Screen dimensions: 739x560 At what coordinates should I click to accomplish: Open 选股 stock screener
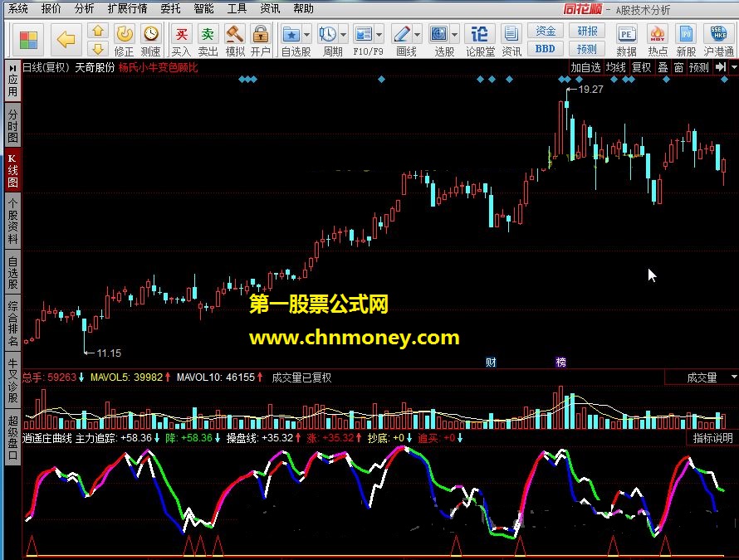(439, 35)
